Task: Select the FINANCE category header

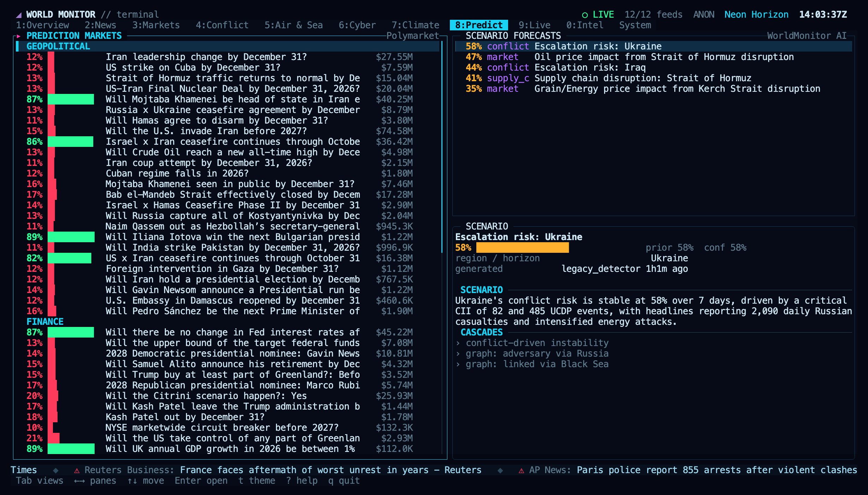Action: (x=228, y=322)
